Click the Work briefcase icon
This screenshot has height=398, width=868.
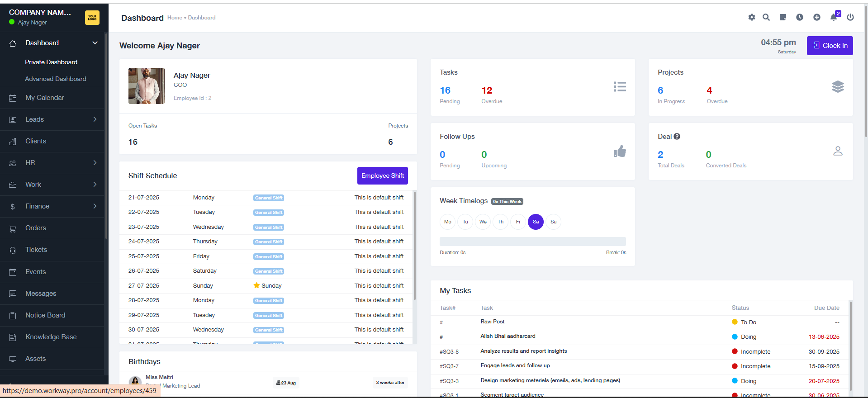pos(13,185)
